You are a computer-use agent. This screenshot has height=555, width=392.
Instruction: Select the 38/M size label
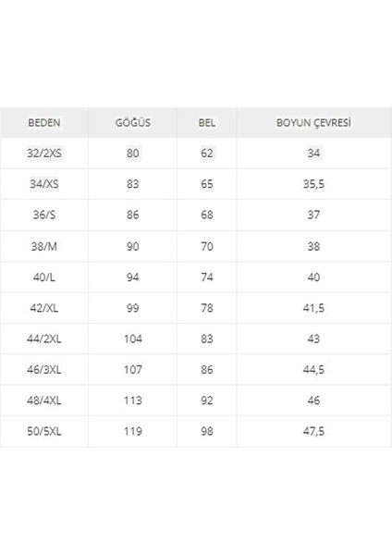tap(44, 246)
